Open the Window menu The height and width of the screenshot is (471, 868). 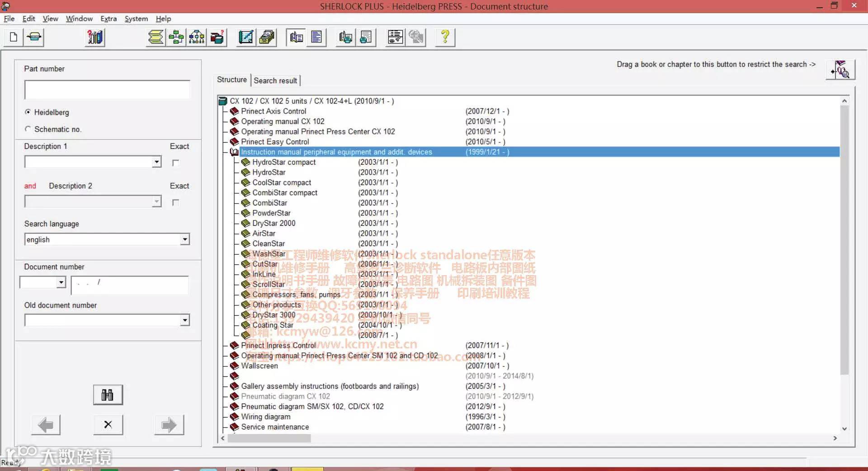pos(79,19)
